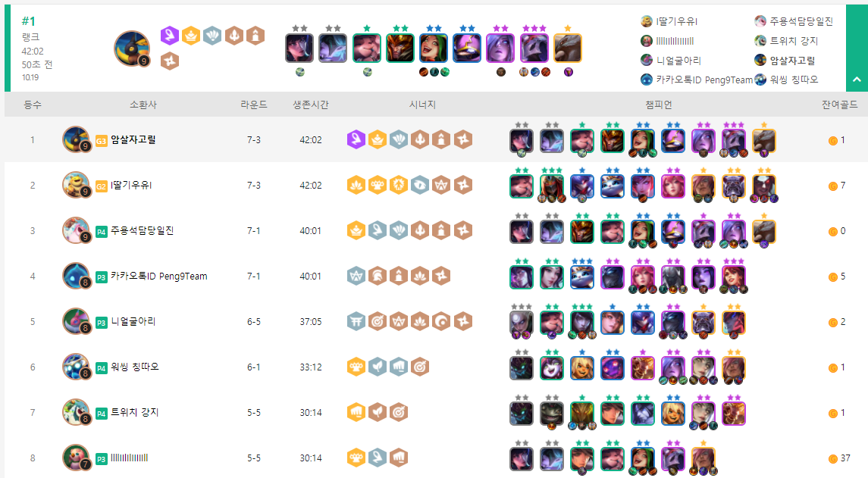Click purple synergy trait icon in first row

[x=356, y=140]
